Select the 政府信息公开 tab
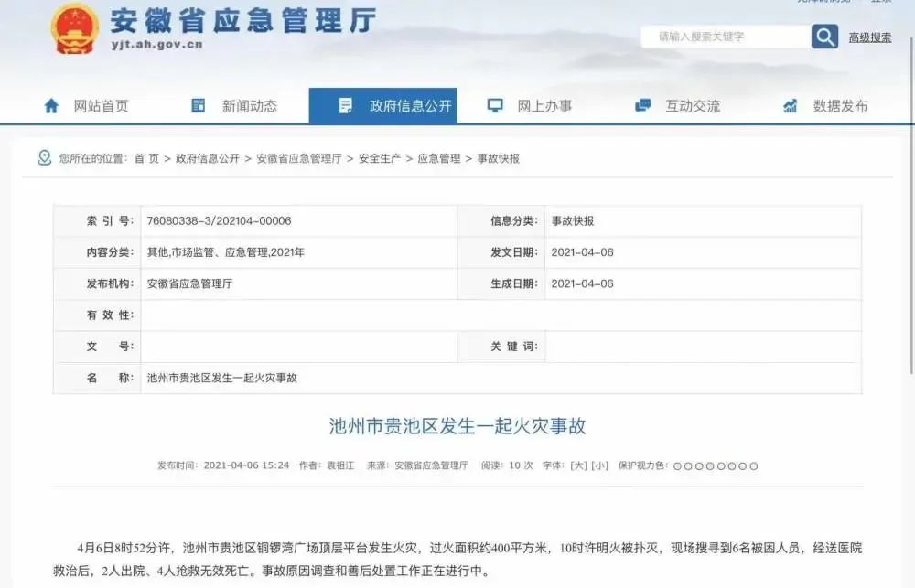Image resolution: width=915 pixels, height=588 pixels. click(x=382, y=105)
